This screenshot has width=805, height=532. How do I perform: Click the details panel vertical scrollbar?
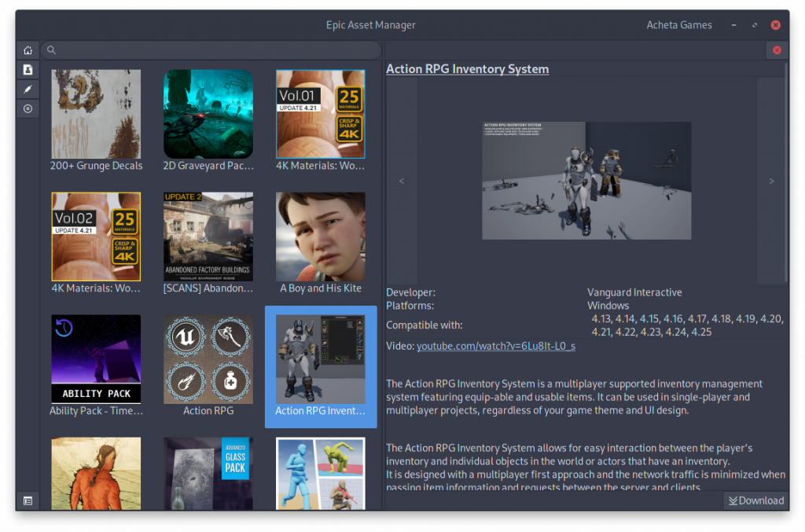click(786, 172)
